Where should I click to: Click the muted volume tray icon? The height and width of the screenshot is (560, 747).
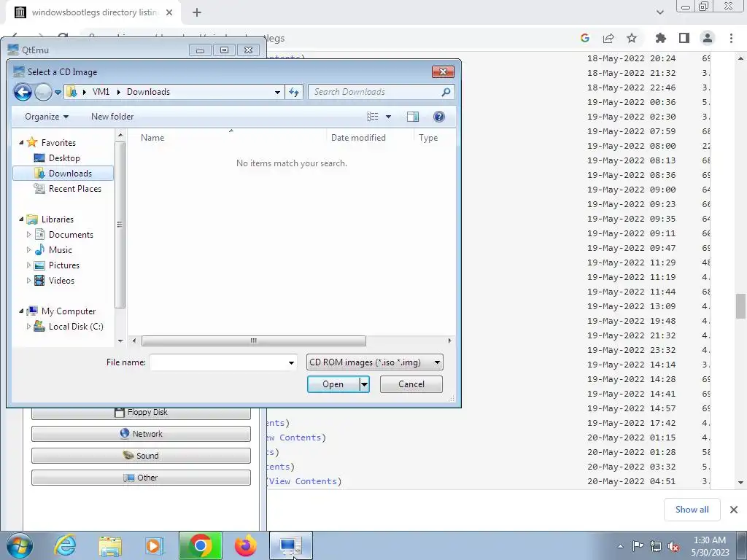[x=673, y=547]
